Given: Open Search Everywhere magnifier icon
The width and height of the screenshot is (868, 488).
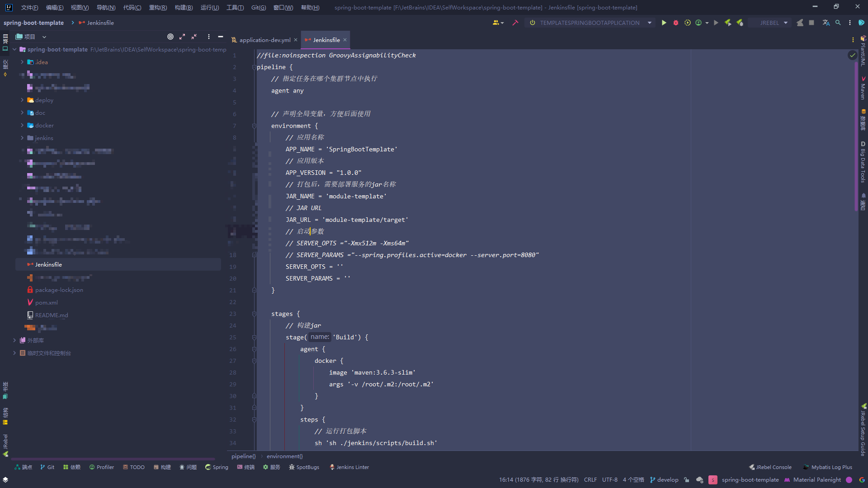Looking at the screenshot, I should (838, 23).
